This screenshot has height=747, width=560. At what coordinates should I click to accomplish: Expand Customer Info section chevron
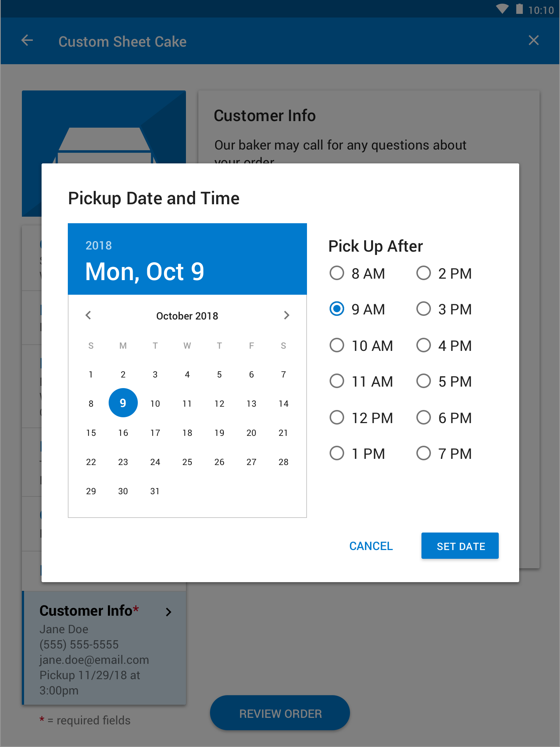point(168,612)
